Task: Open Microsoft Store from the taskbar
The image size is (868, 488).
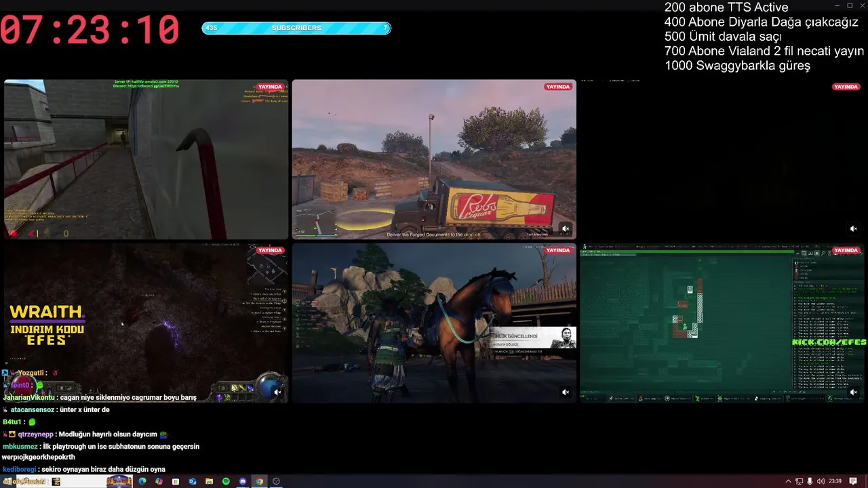Action: tap(176, 481)
